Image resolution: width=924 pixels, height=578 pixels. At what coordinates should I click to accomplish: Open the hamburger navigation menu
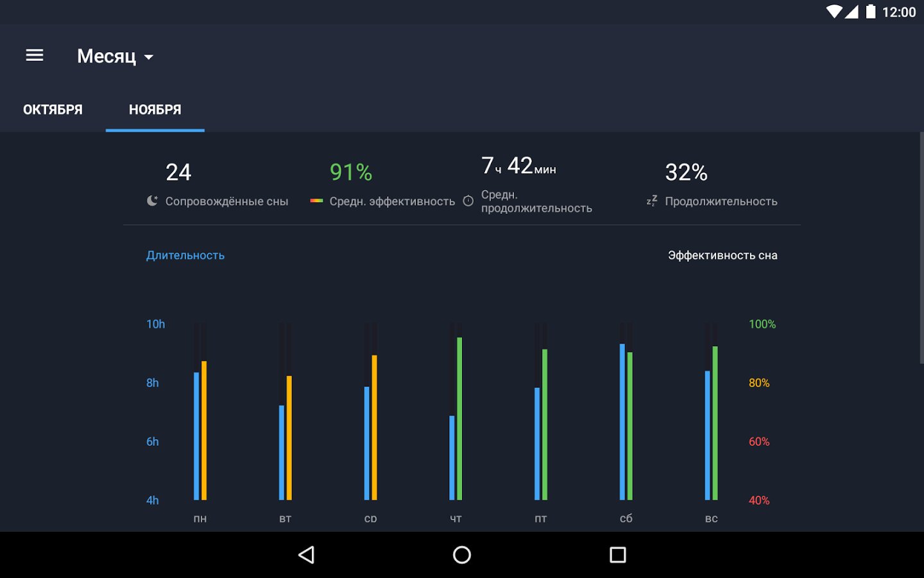(x=35, y=56)
